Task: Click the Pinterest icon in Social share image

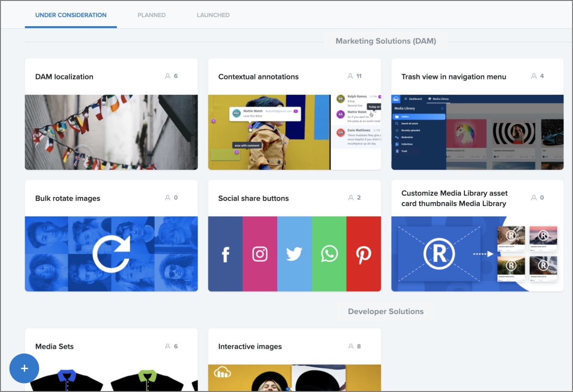Action: coord(364,255)
